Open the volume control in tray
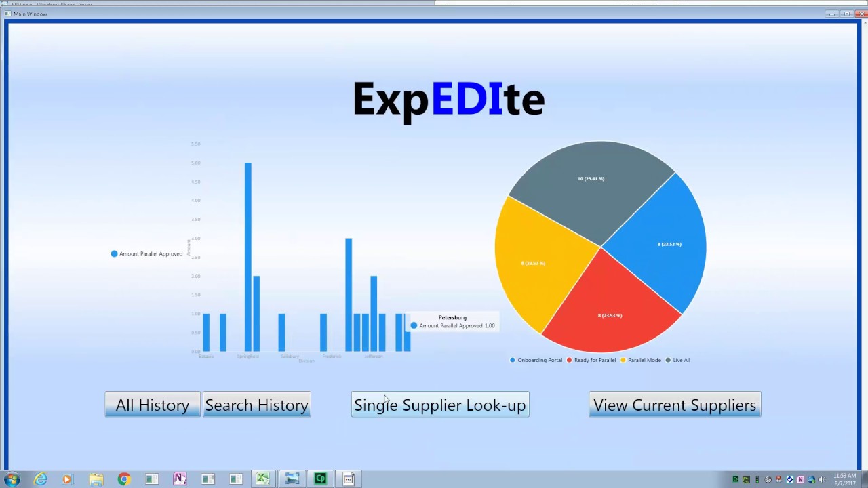 (x=822, y=479)
